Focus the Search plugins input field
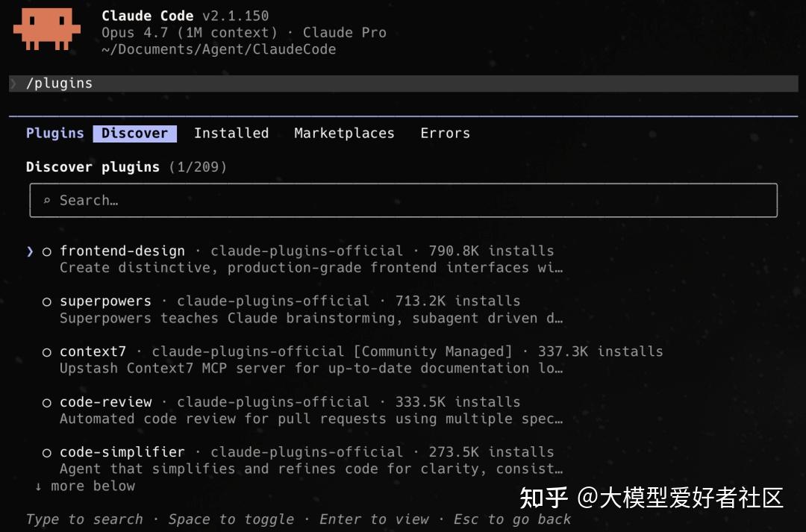Image resolution: width=806 pixels, height=532 pixels. (x=404, y=201)
